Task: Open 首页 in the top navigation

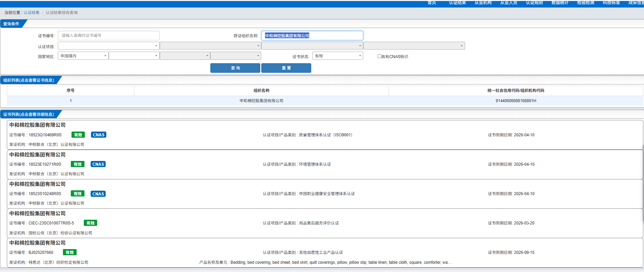Action: pyautogui.click(x=432, y=3)
